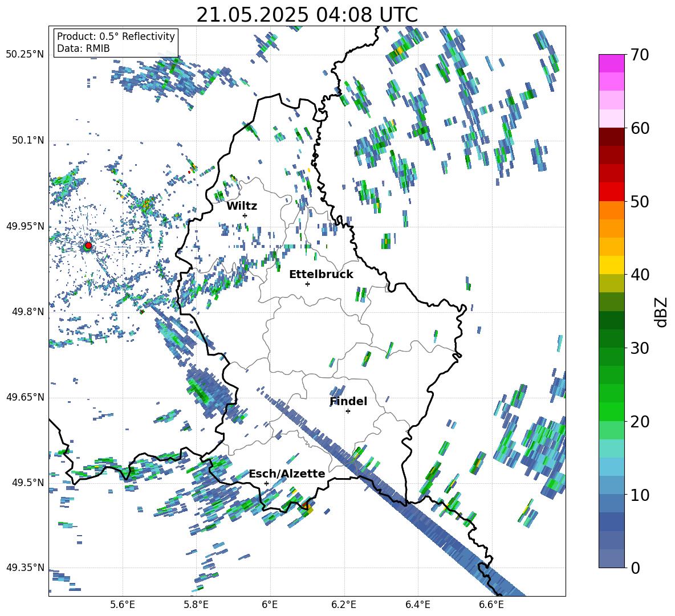This screenshot has width=675, height=616.
Task: Pick the dark red band just below 60 dBZ
Action: (611, 137)
